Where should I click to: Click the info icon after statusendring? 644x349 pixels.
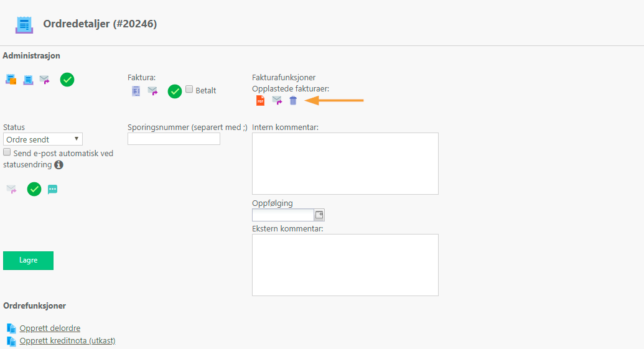pyautogui.click(x=58, y=165)
